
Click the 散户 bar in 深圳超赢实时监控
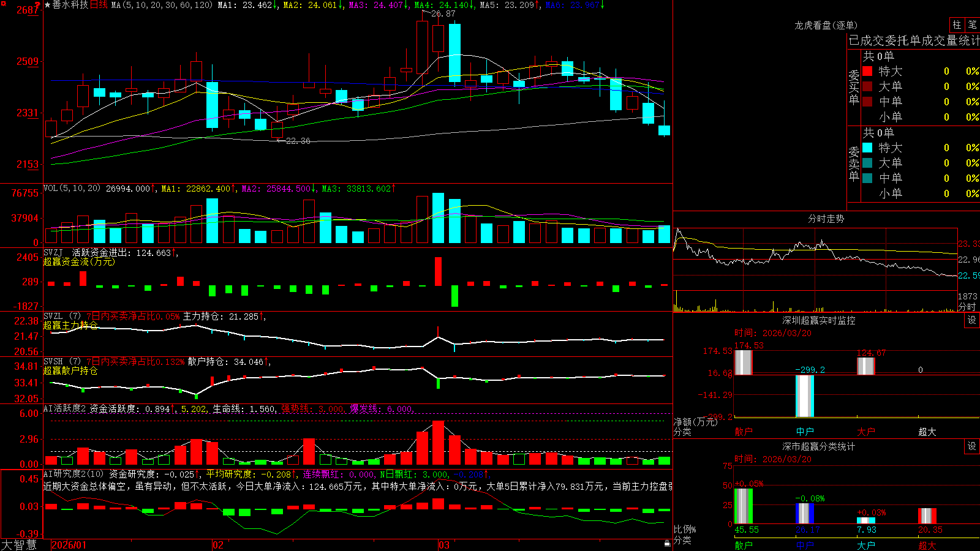(x=743, y=362)
